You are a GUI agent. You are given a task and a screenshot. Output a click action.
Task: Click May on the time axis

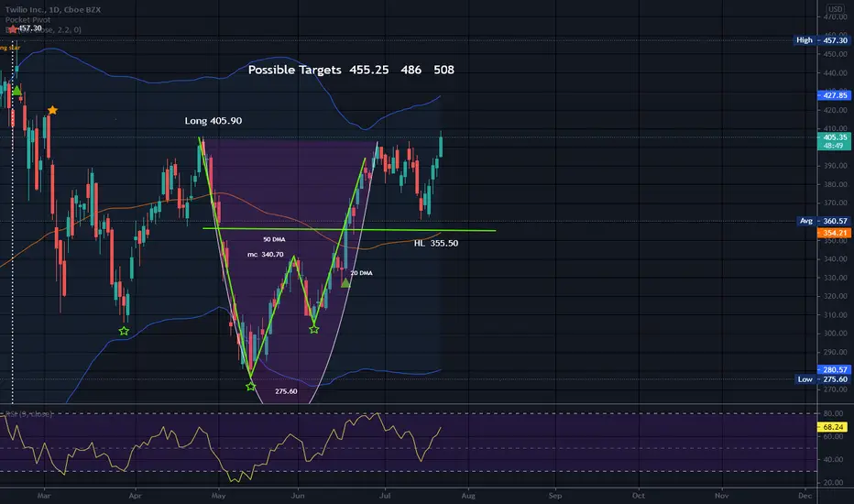[218, 495]
